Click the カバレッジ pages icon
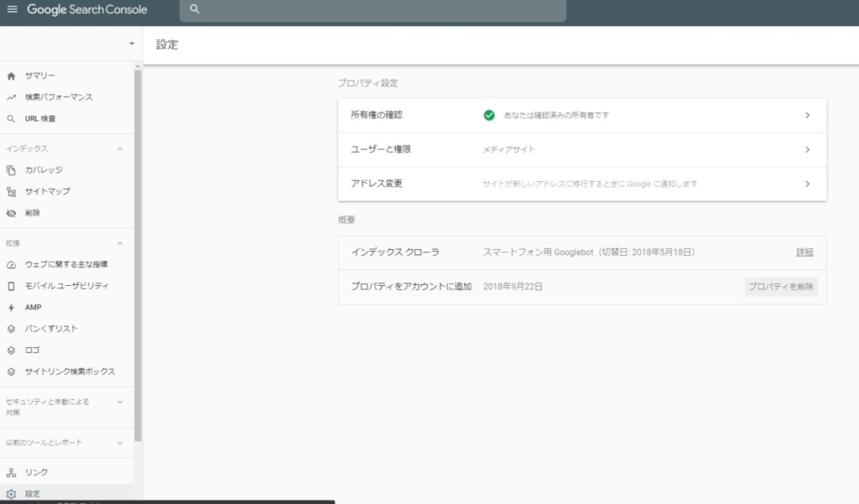Image resolution: width=859 pixels, height=504 pixels. pos(11,170)
